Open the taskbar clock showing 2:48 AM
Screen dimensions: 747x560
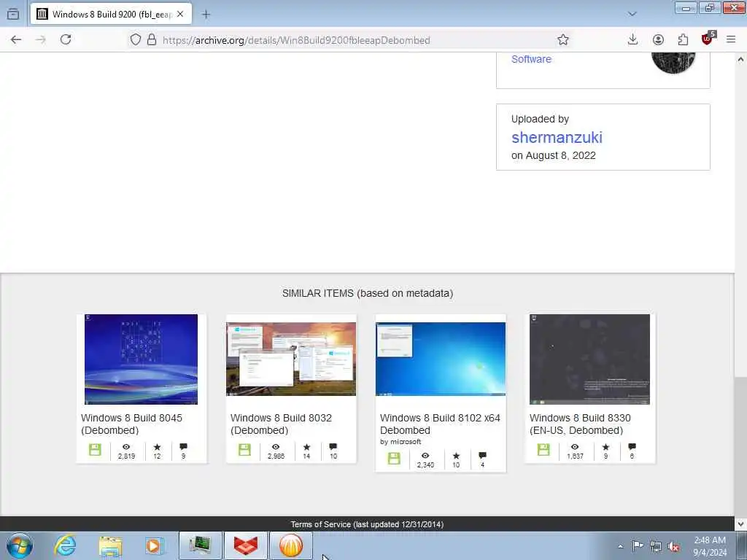tap(710, 546)
